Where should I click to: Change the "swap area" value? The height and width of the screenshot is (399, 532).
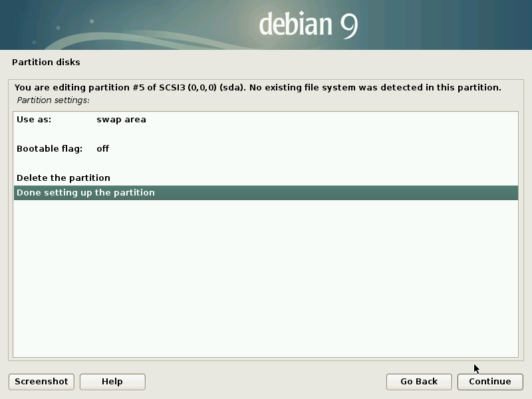pos(121,120)
